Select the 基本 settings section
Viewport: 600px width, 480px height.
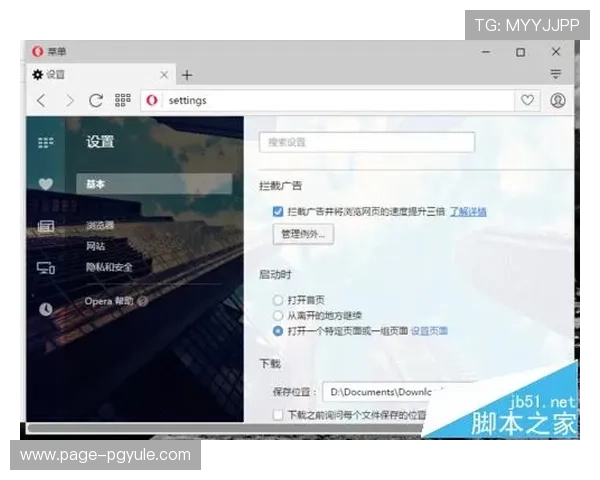[x=154, y=184]
